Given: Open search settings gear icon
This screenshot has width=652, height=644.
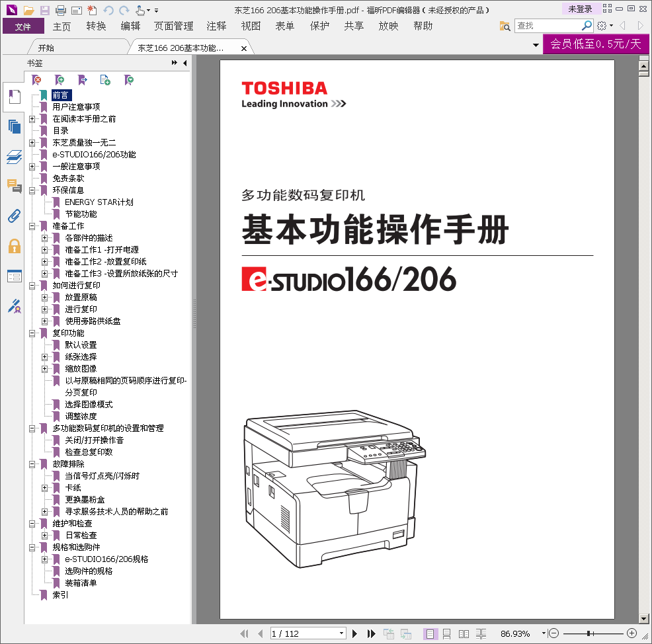Looking at the screenshot, I should click(602, 26).
